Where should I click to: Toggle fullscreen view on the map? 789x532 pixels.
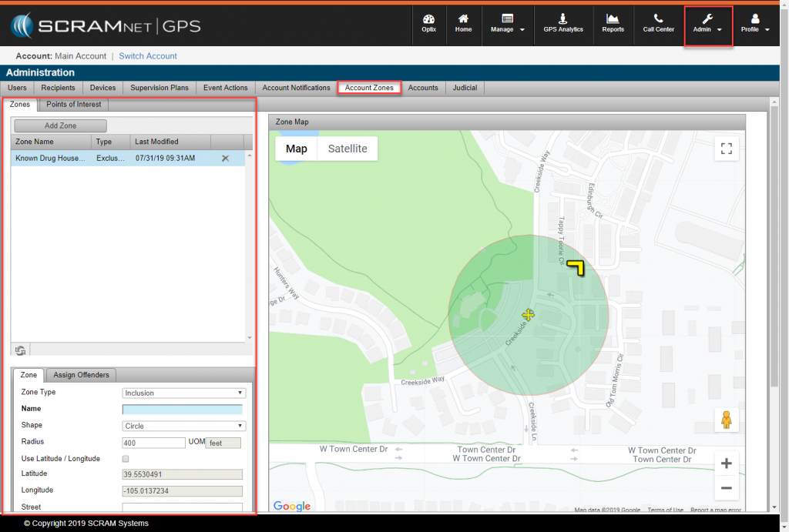click(x=726, y=149)
